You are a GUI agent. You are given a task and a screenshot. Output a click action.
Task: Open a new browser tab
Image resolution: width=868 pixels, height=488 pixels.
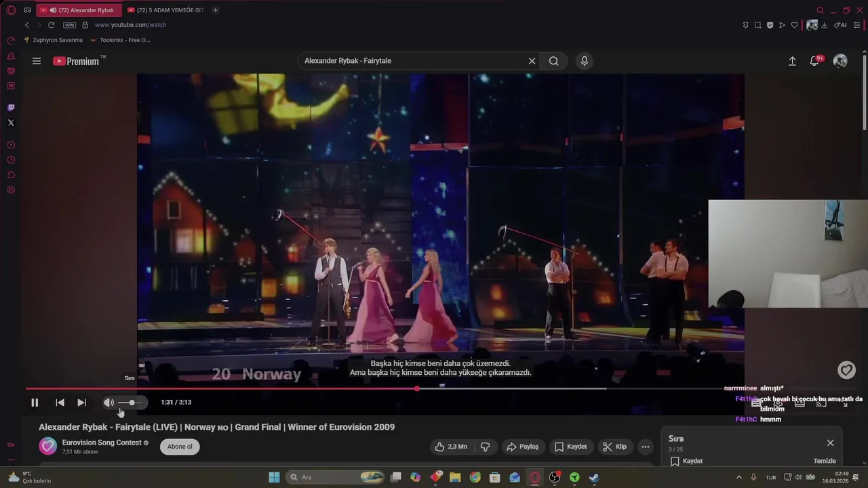(215, 10)
